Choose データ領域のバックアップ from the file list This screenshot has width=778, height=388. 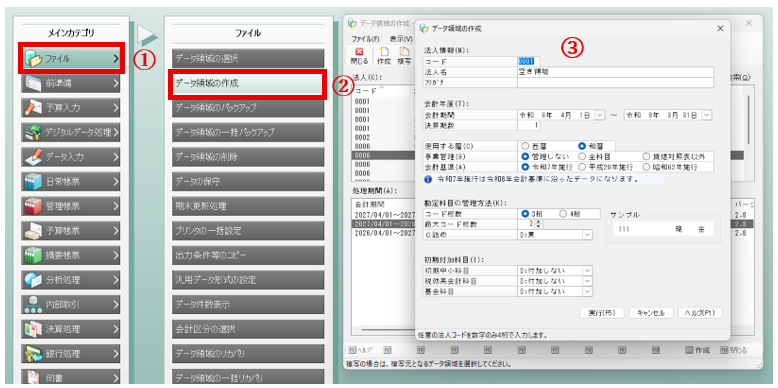(x=248, y=108)
